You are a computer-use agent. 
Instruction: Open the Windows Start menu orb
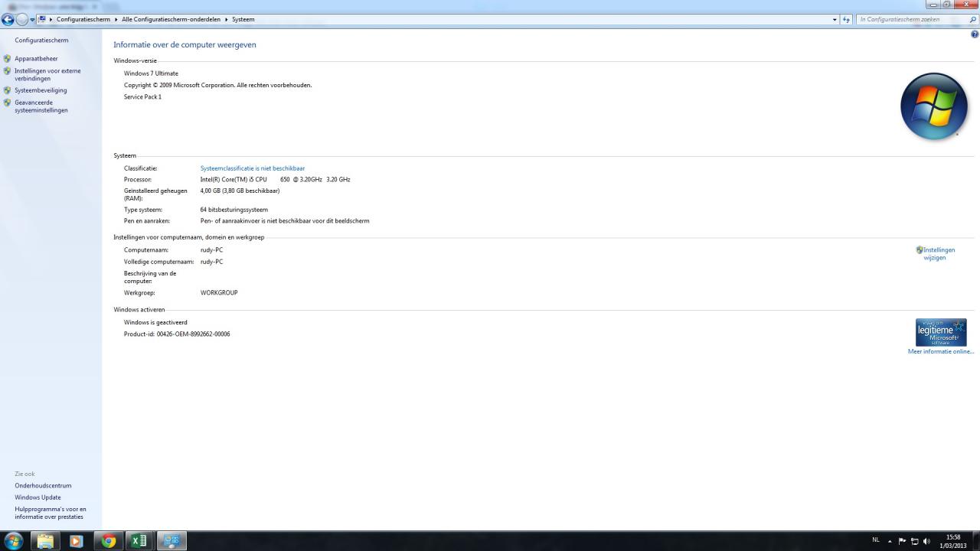coord(13,541)
